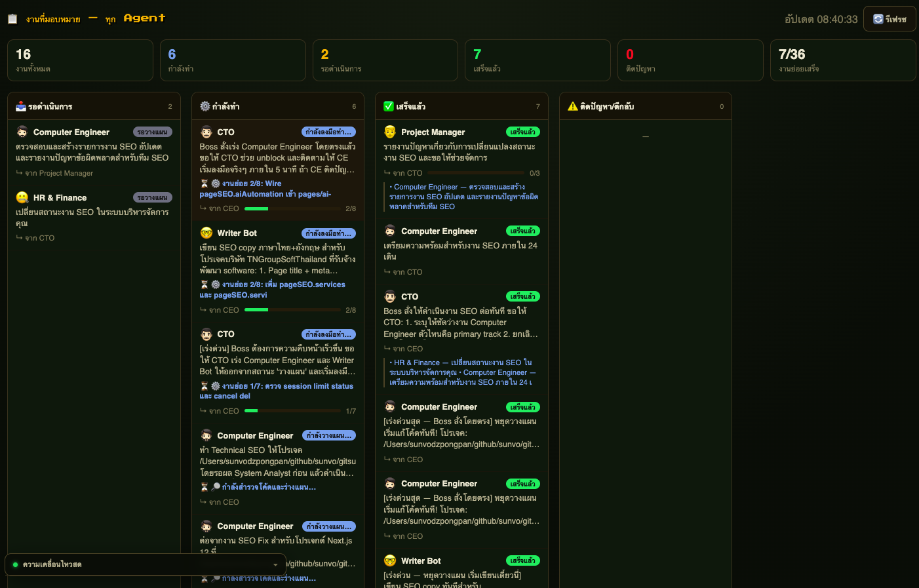Click the green check icon of เสร็จแล้ว column header
919x588 pixels.
pyautogui.click(x=389, y=106)
